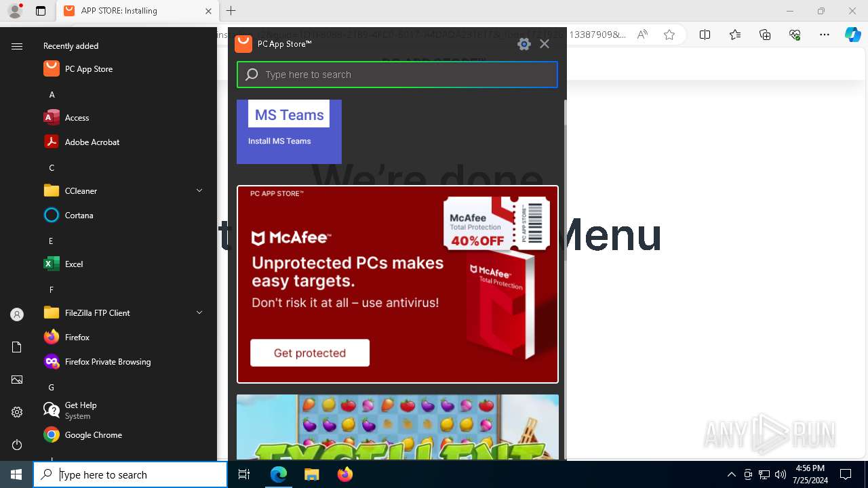Click the Install MS Teams tile
The height and width of the screenshot is (488, 868).
click(289, 131)
